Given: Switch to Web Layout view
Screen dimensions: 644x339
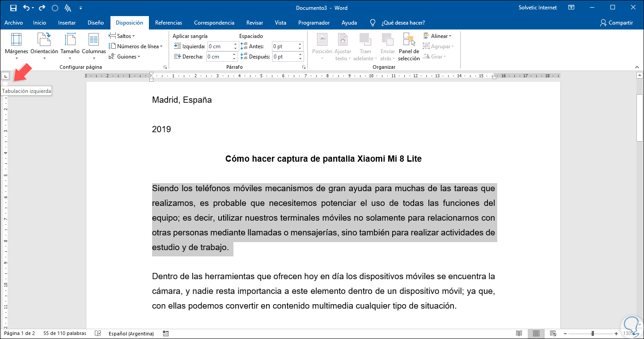Looking at the screenshot, I should 553,334.
